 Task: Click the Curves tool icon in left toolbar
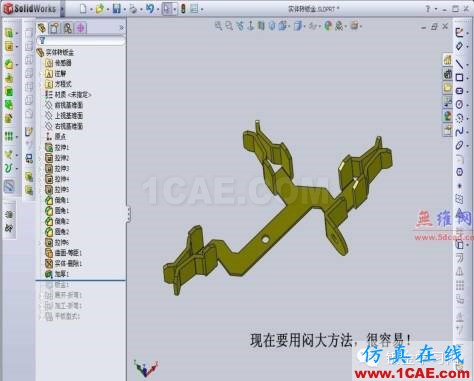click(x=9, y=168)
